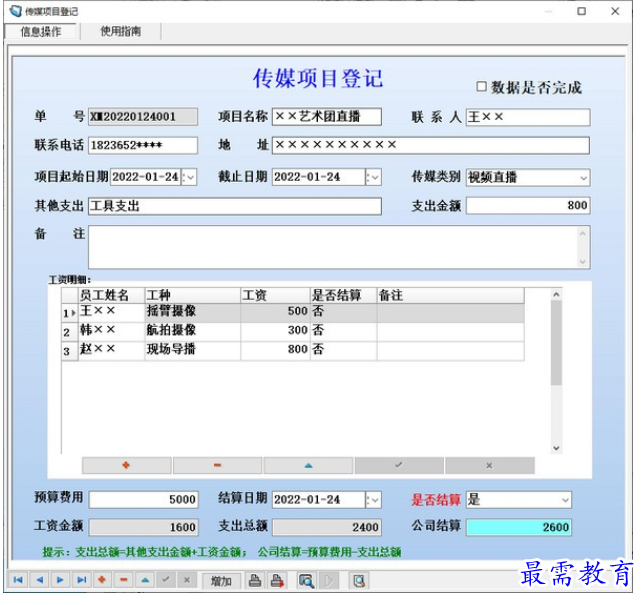The image size is (642, 605).
Task: Click wage grid vertical scrollbar thumb
Action: click(556, 343)
